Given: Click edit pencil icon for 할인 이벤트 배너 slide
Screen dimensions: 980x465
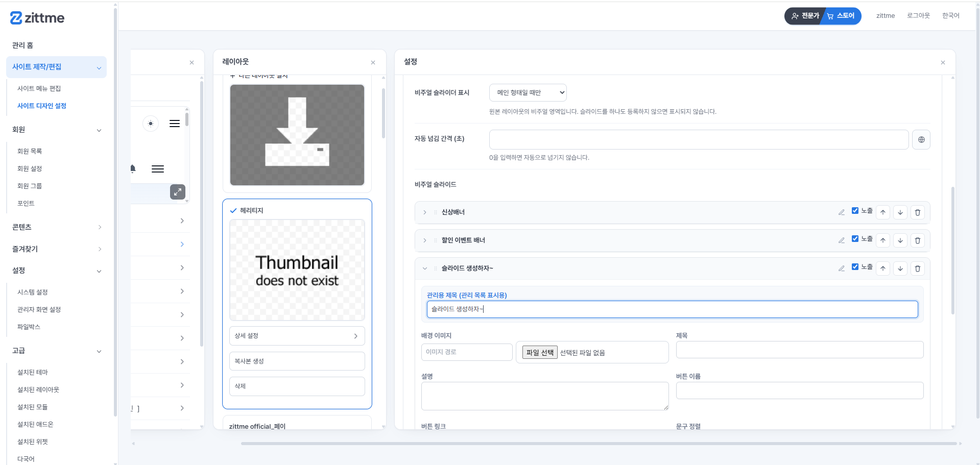Looking at the screenshot, I should (x=842, y=240).
